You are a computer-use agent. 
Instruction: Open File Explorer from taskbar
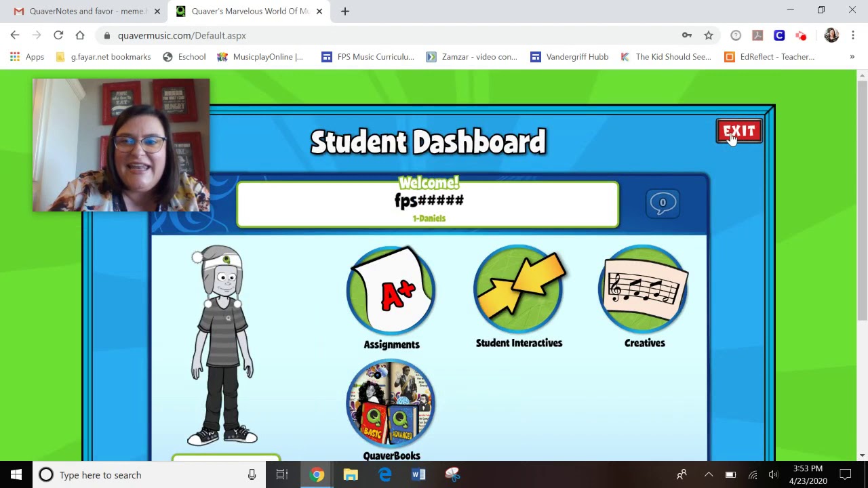[x=351, y=474]
